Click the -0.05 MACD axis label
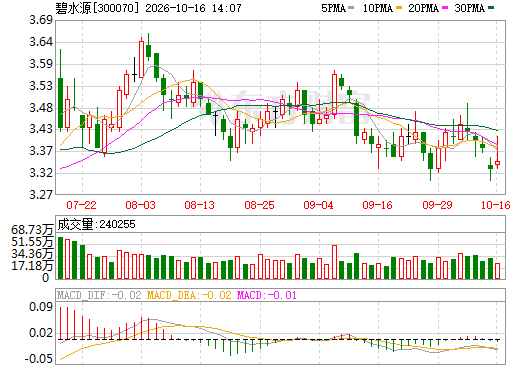This screenshot has width=520, height=365. pyautogui.click(x=39, y=359)
